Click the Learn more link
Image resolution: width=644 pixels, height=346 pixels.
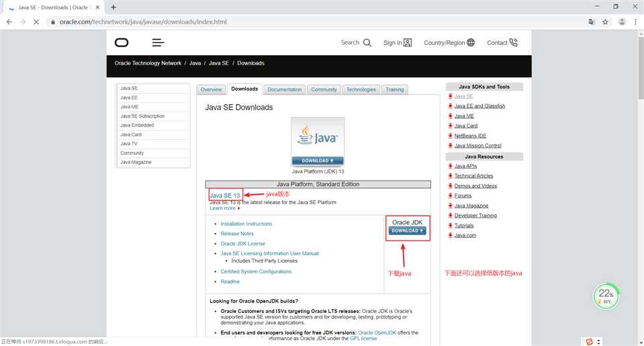click(222, 208)
